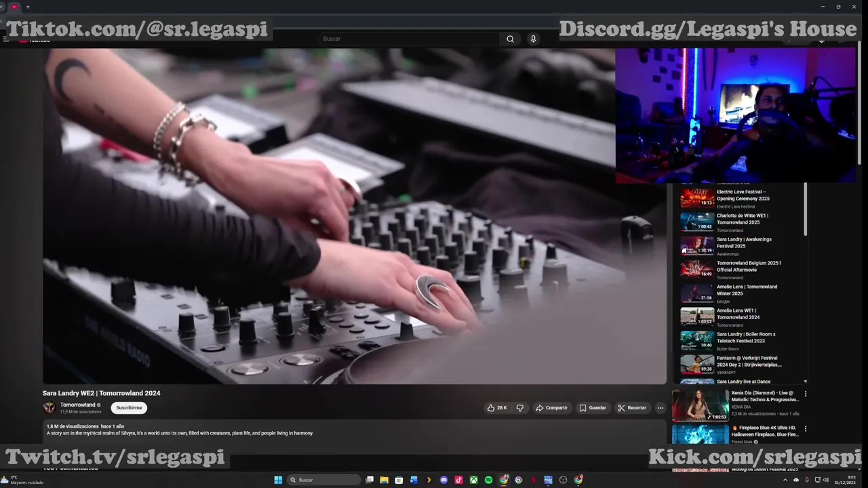Image resolution: width=868 pixels, height=488 pixels.
Task: Open TikTok app in taskbar
Action: [459, 480]
